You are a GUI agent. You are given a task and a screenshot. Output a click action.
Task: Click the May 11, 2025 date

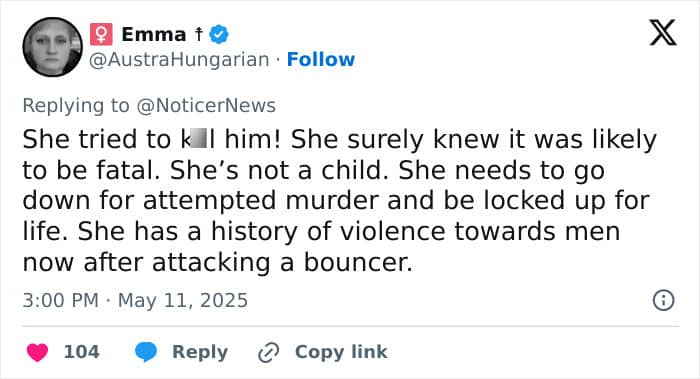[x=183, y=300]
